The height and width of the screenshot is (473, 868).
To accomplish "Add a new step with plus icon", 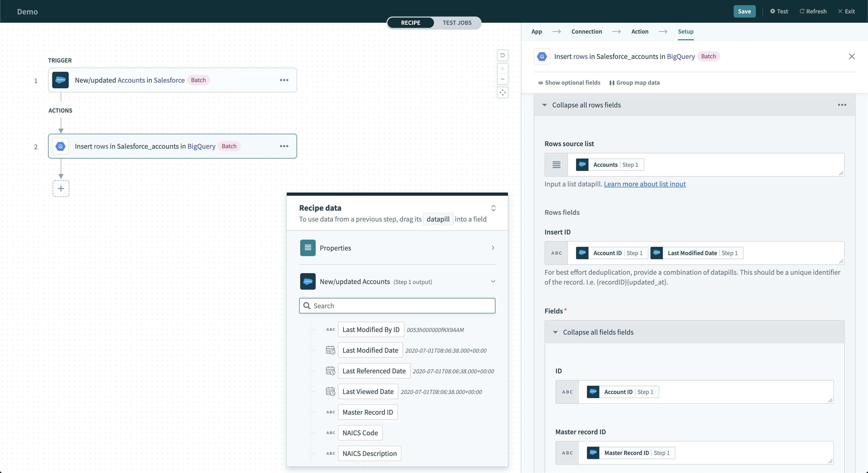I will pos(61,188).
